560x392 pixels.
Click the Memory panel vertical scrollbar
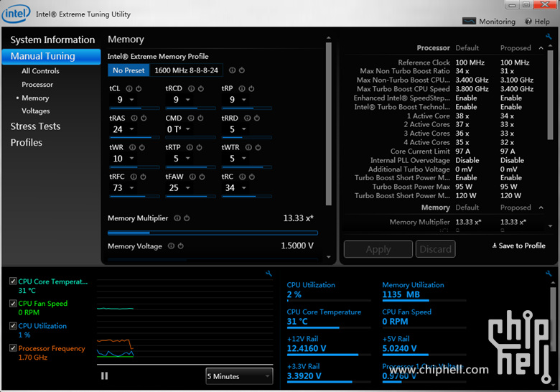coord(329,124)
